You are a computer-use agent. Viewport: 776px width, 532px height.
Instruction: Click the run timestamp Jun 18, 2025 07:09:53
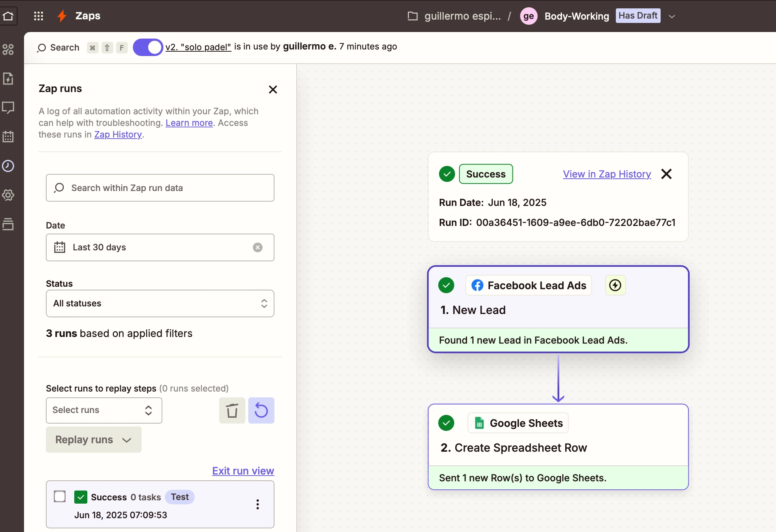[x=121, y=515]
